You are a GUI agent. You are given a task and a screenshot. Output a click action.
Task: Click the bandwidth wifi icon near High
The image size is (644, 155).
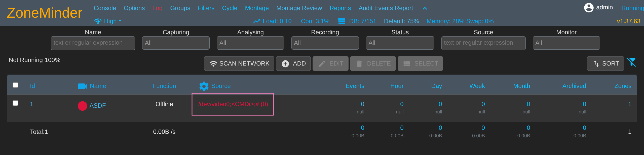pyautogui.click(x=98, y=21)
